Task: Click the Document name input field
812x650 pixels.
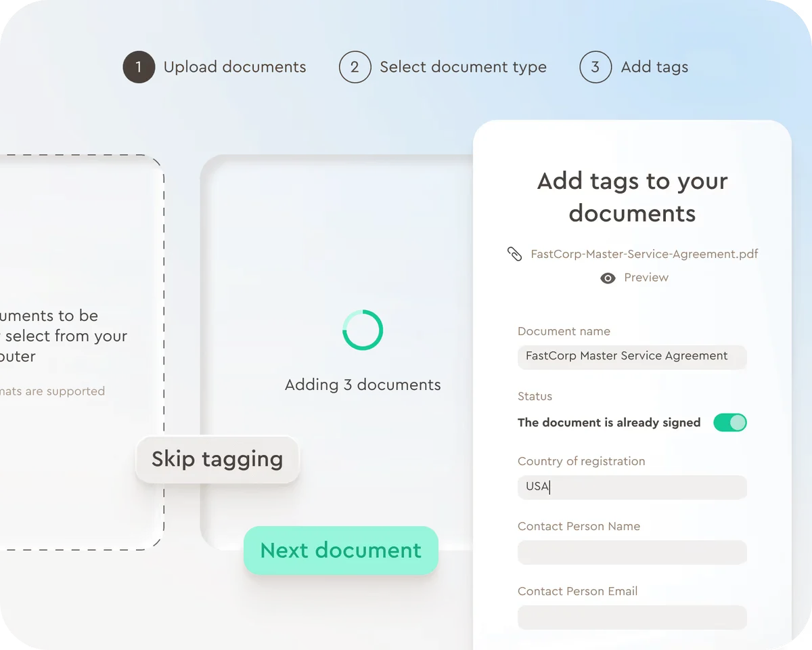Action: pyautogui.click(x=631, y=357)
